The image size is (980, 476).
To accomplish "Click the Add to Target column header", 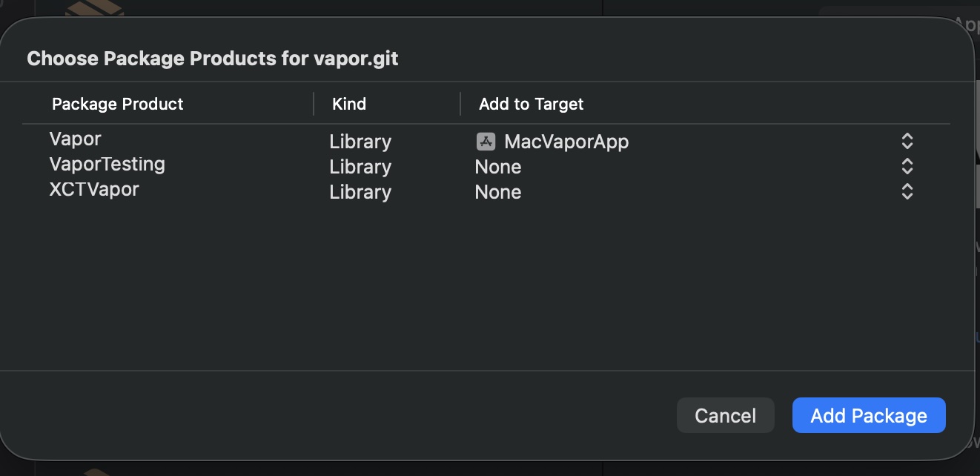I will (532, 104).
